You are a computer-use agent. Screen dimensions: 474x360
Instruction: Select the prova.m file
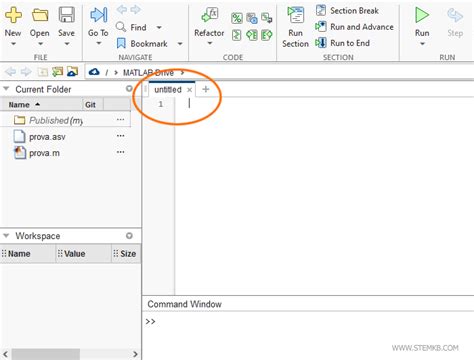click(44, 153)
